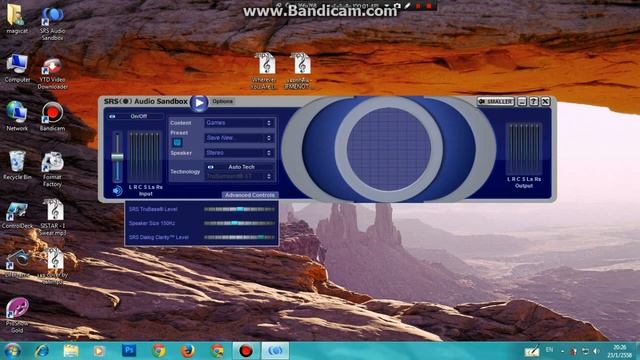Adjust the SRS TruBass Level slider
Image resolution: width=640 pixels, height=360 pixels.
(240, 209)
